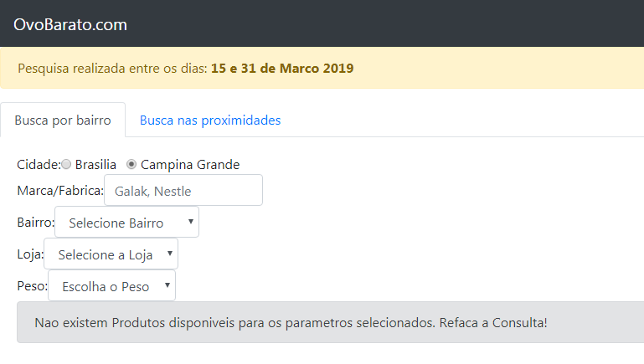
Task: Open the Escolha o Peso dropdown
Action: coord(111,285)
